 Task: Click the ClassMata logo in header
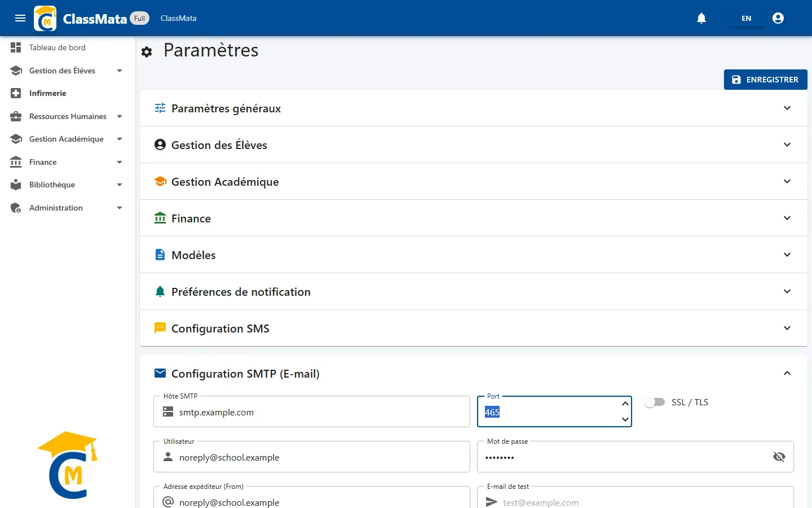point(45,18)
